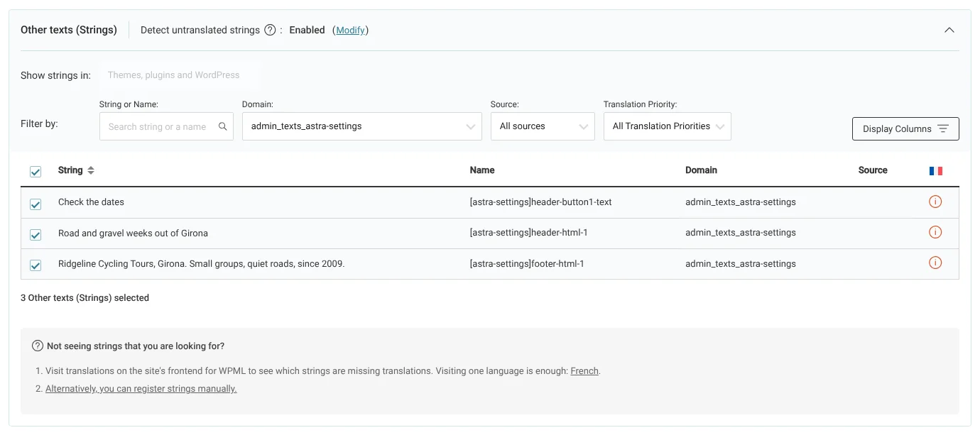Click the Modify link
Image resolution: width=980 pixels, height=435 pixels.
click(351, 30)
